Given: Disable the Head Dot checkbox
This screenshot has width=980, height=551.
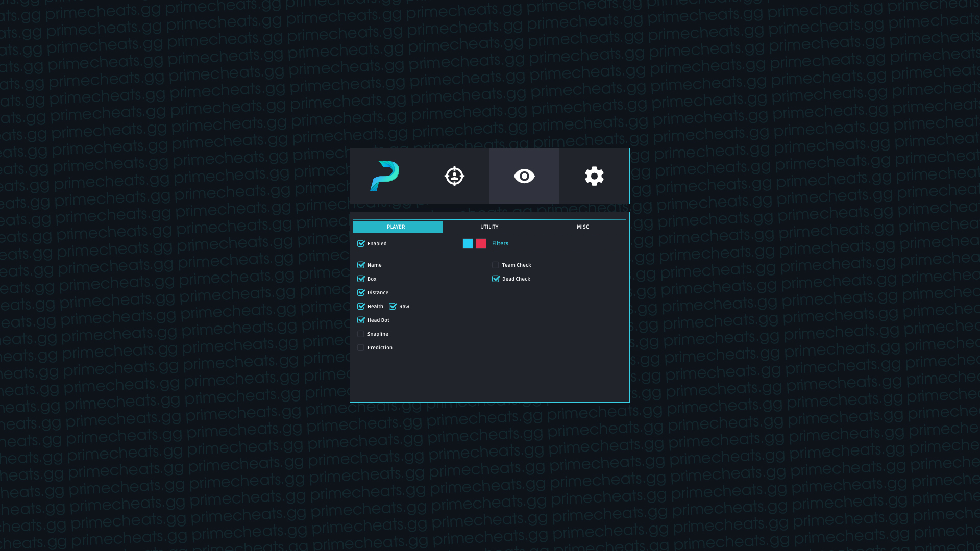Looking at the screenshot, I should tap(361, 320).
